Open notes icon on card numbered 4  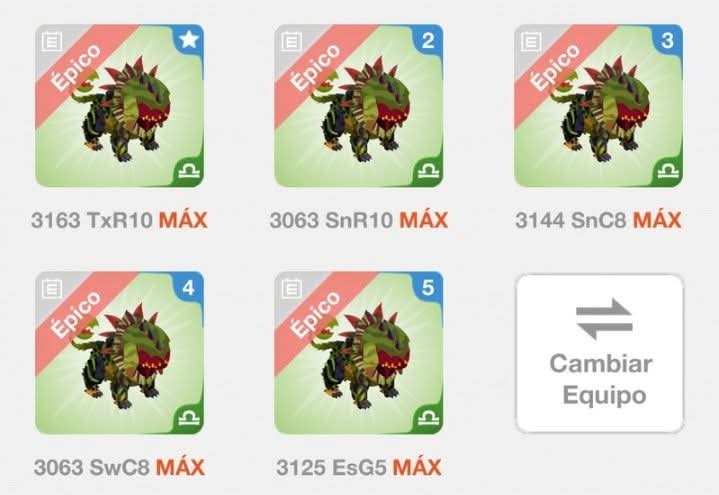click(51, 289)
